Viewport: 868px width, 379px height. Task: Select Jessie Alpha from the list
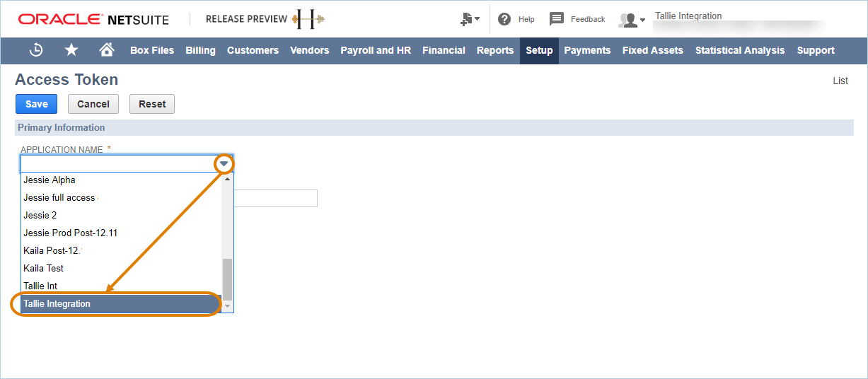121,180
